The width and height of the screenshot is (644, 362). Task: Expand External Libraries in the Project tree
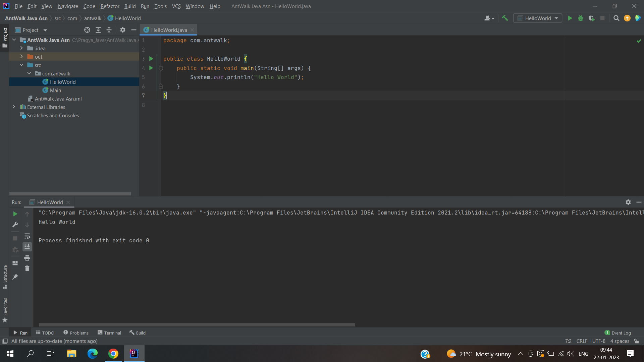14,107
